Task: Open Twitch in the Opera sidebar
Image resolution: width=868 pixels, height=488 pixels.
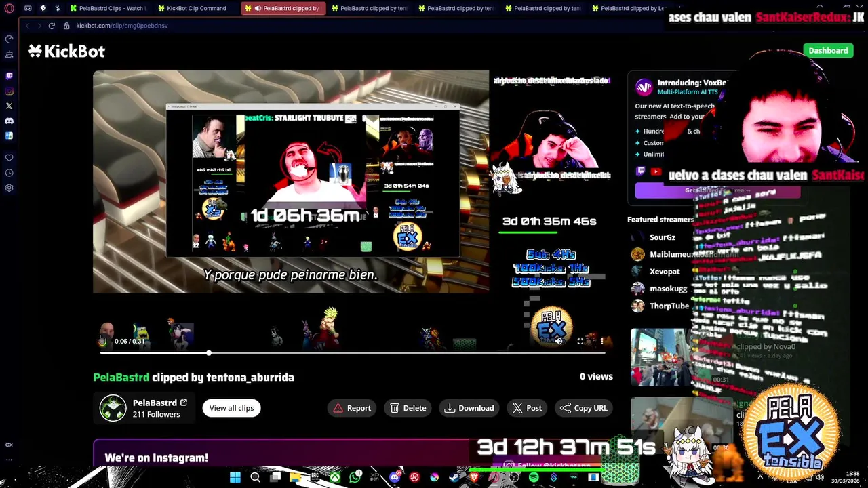Action: pos(9,76)
